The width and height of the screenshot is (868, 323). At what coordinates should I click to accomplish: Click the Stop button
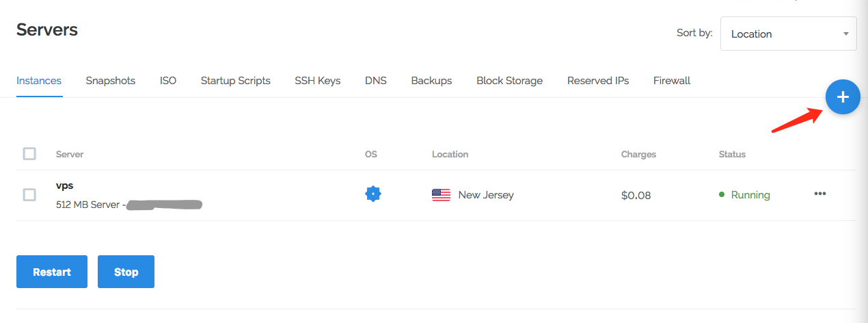(x=126, y=272)
